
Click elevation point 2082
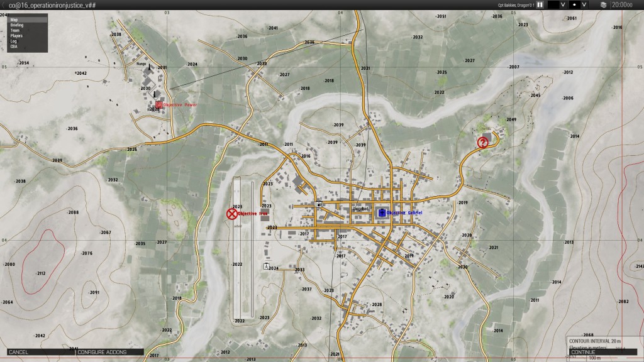[x=623, y=302]
